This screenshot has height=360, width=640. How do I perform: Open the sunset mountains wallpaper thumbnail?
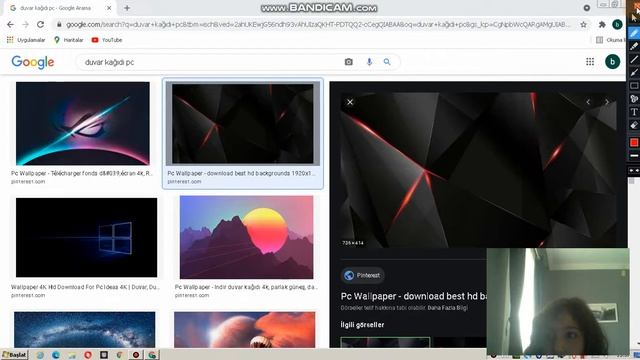click(247, 237)
